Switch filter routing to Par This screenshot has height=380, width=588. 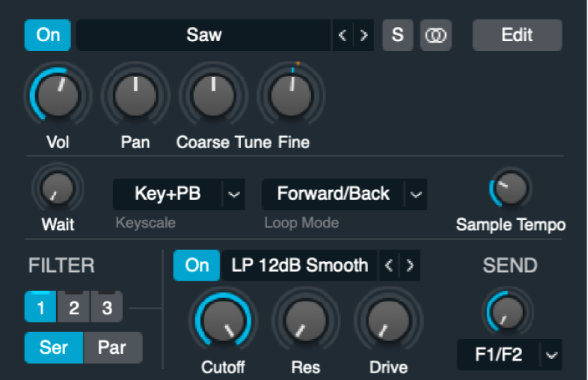112,348
